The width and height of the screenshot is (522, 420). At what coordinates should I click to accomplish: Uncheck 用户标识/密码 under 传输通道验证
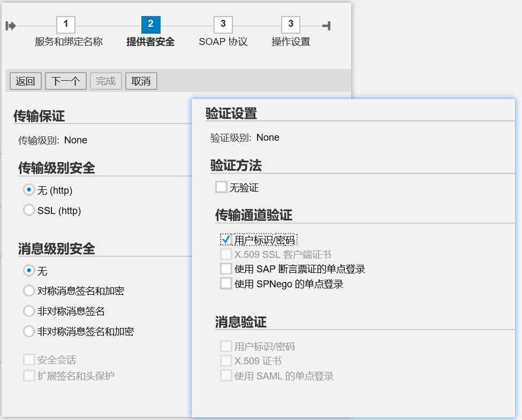point(226,240)
